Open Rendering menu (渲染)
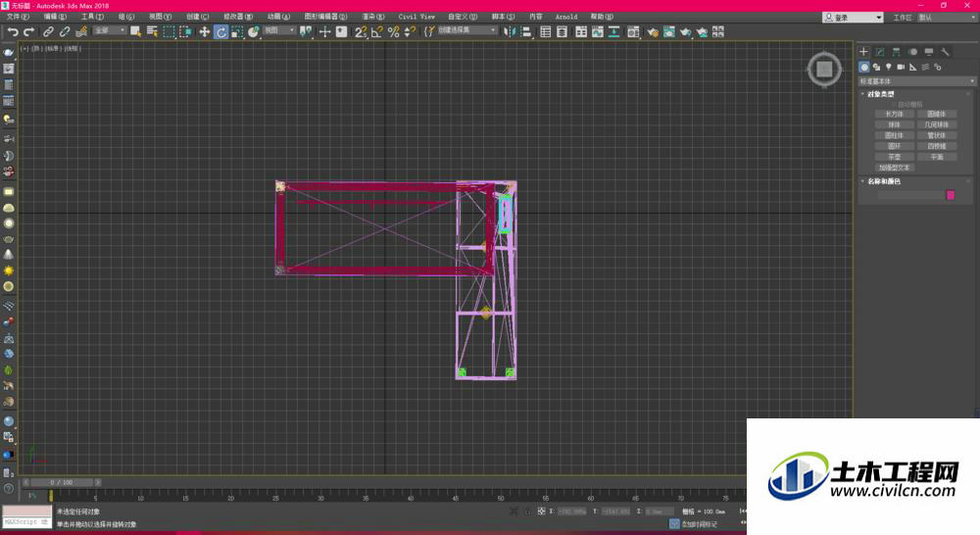 373,17
